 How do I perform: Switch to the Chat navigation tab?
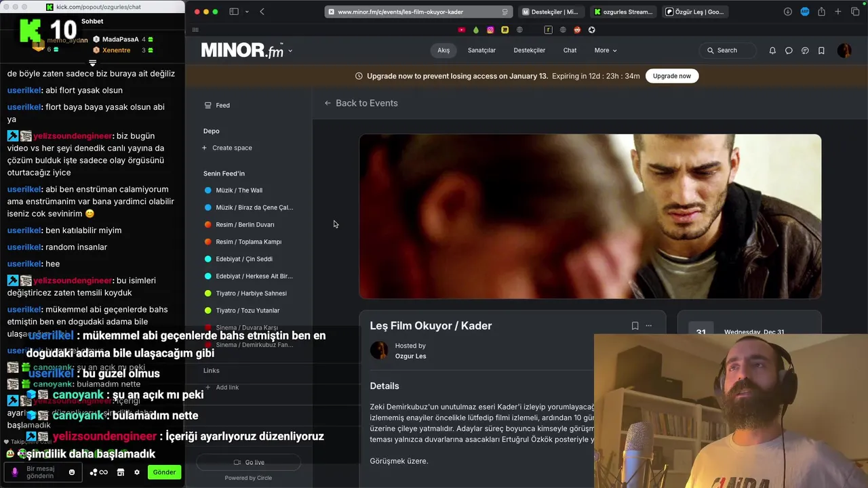tap(570, 50)
